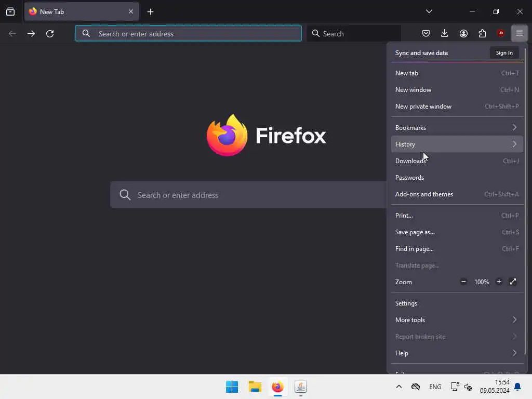Choose Print... from the menu
The width and height of the screenshot is (532, 399).
(457, 216)
